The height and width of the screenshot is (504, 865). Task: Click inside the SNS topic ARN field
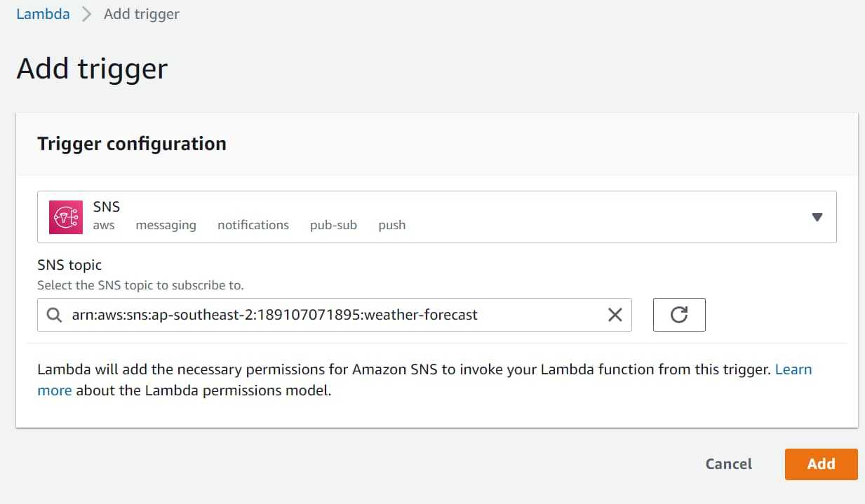(x=330, y=315)
